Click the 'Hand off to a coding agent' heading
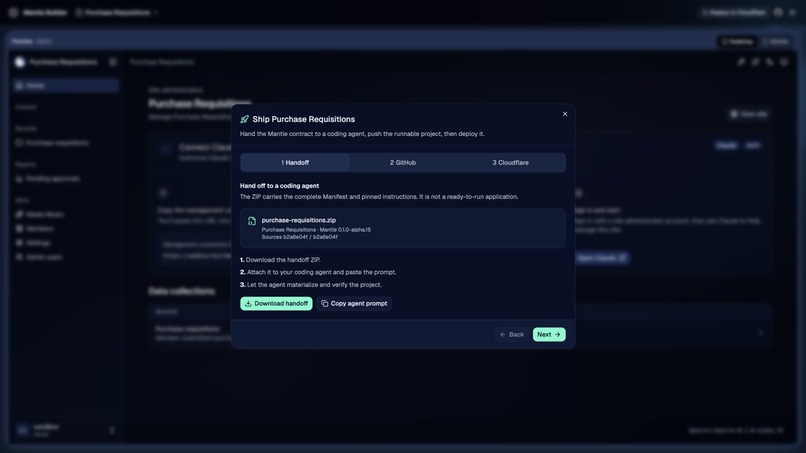806x453 pixels. (x=279, y=186)
